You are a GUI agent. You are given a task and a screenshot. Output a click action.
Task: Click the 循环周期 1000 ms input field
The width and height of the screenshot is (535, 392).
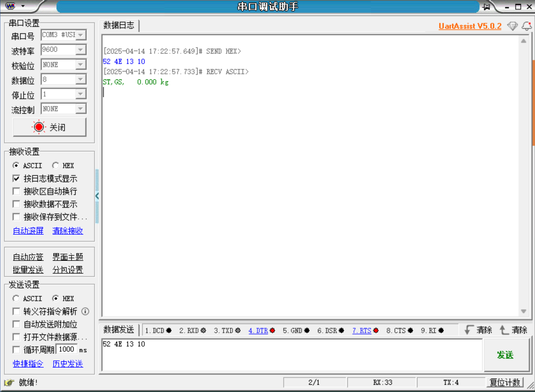(66, 349)
